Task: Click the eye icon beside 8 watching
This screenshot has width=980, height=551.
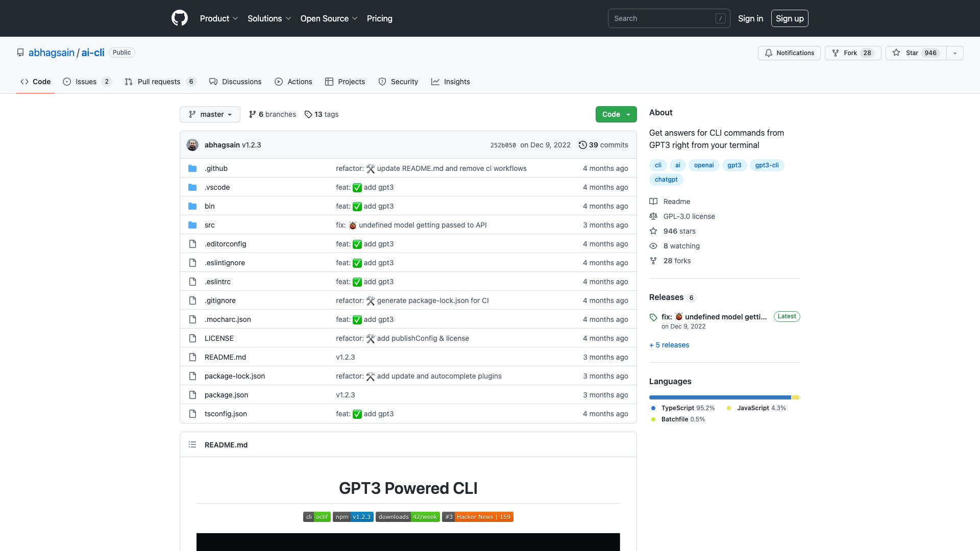Action: pyautogui.click(x=653, y=246)
